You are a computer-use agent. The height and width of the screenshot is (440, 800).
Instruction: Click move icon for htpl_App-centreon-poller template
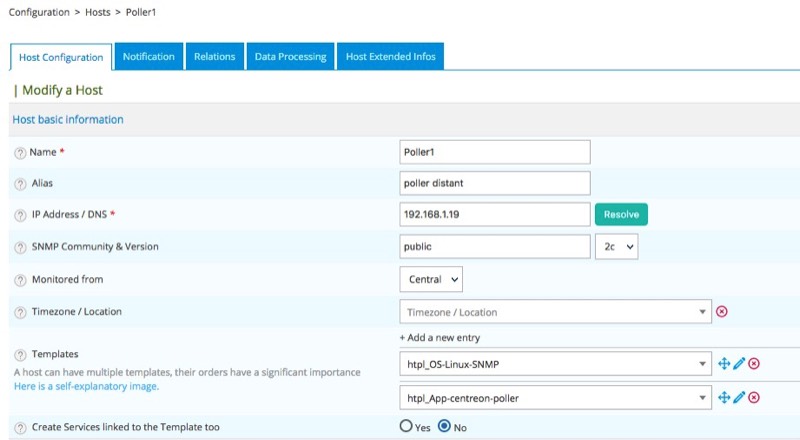pyautogui.click(x=724, y=398)
